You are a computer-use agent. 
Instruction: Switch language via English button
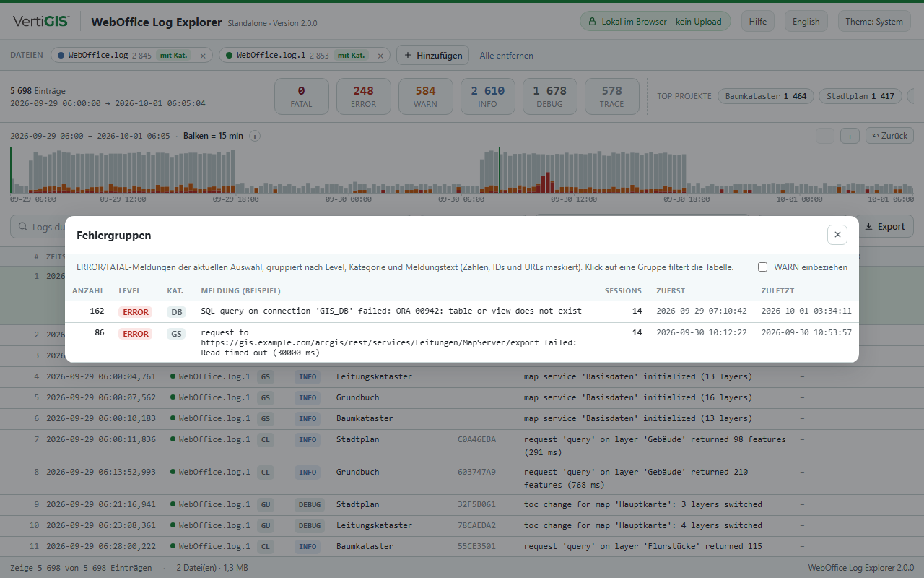[806, 22]
